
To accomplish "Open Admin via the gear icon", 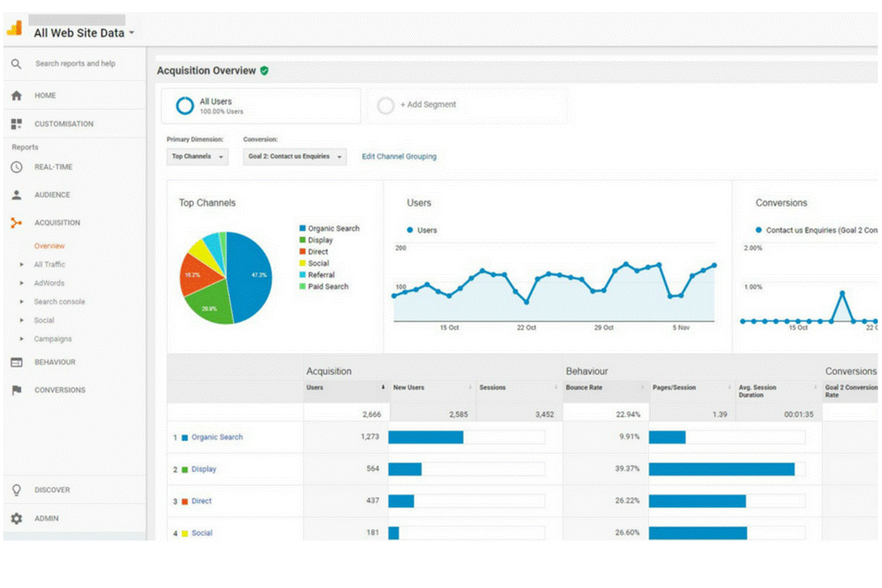I will click(17, 519).
